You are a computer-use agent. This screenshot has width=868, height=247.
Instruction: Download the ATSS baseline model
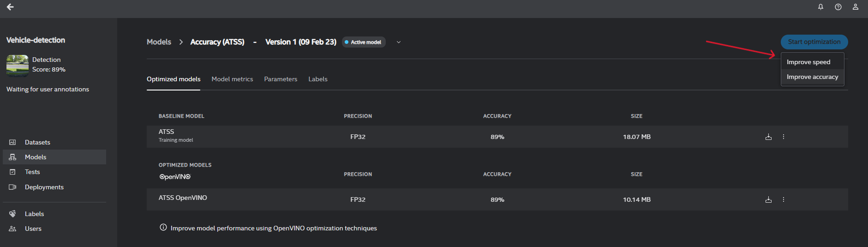click(x=768, y=137)
